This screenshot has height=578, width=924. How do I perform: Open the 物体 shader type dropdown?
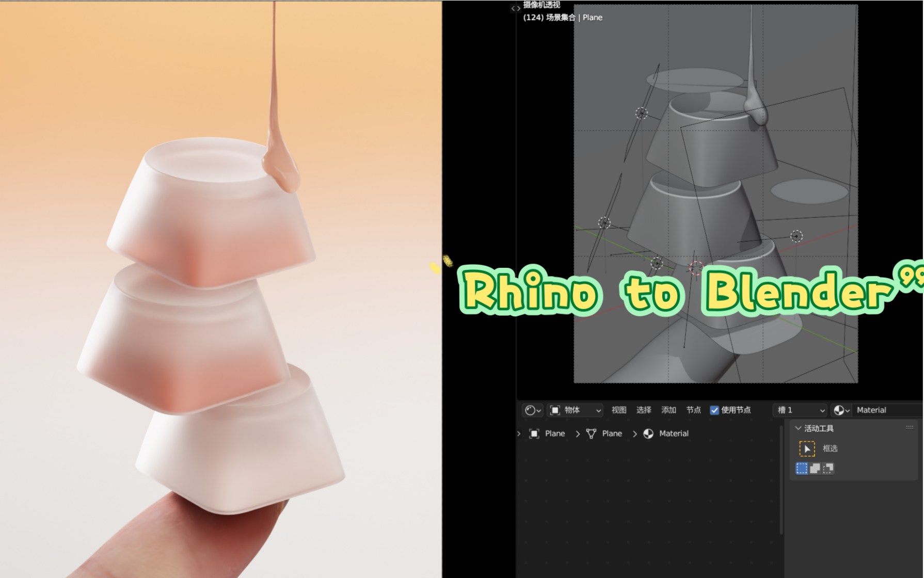(575, 410)
